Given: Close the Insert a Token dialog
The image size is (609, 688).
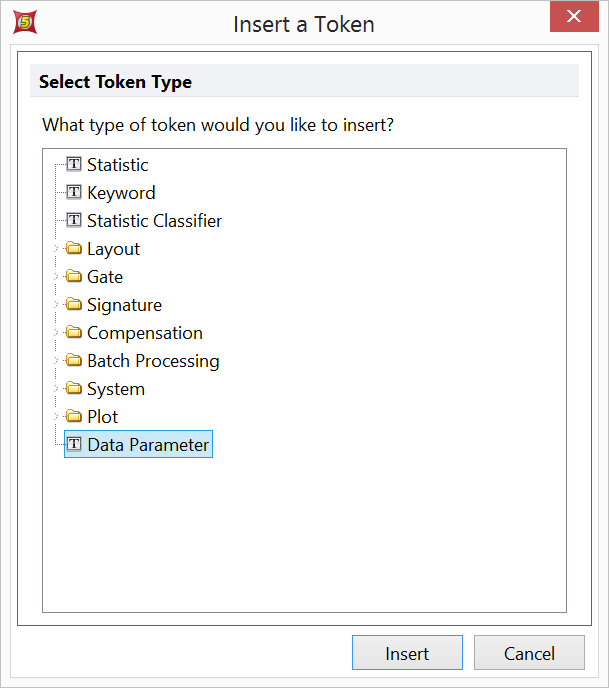Looking at the screenshot, I should click(573, 17).
